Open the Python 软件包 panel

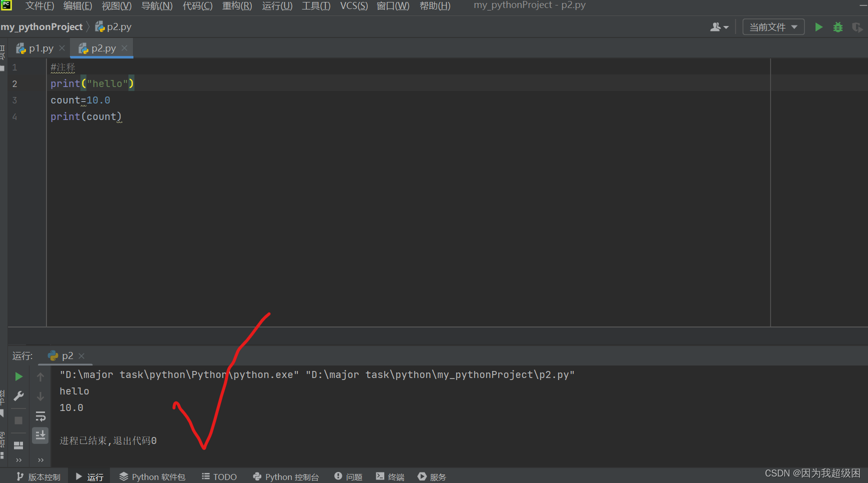[152, 476]
